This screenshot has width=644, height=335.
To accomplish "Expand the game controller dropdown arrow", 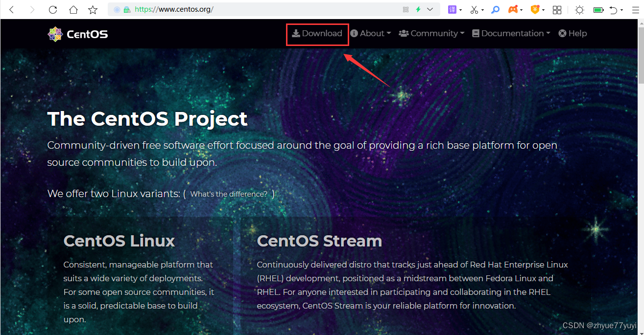I will [x=522, y=10].
